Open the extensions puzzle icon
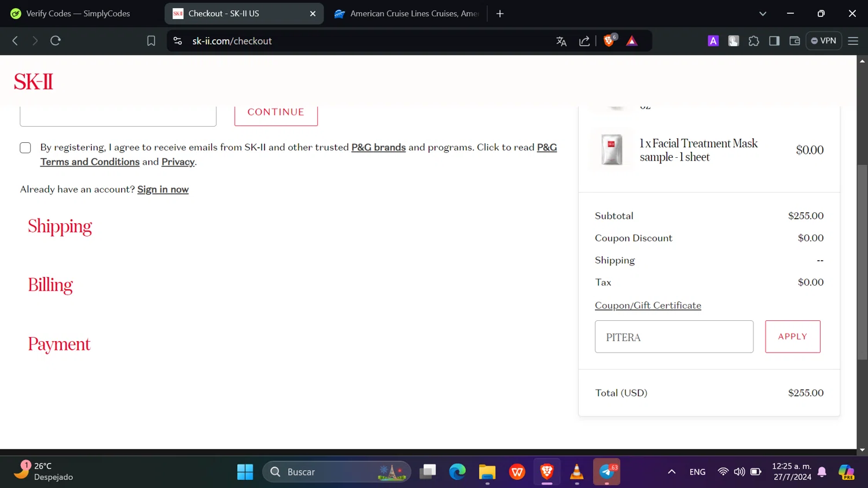The width and height of the screenshot is (868, 488). [753, 41]
